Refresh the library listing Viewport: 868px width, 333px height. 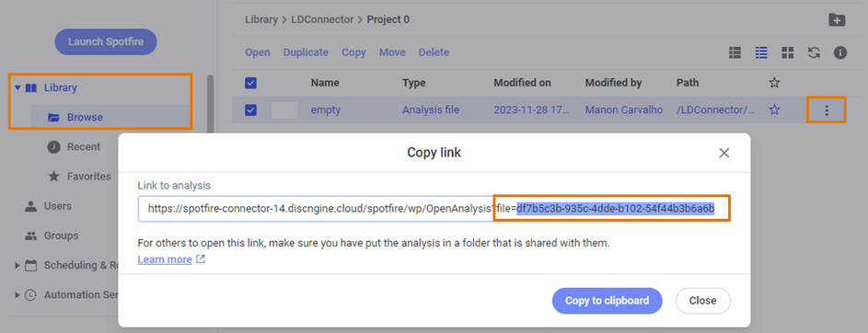[x=814, y=52]
